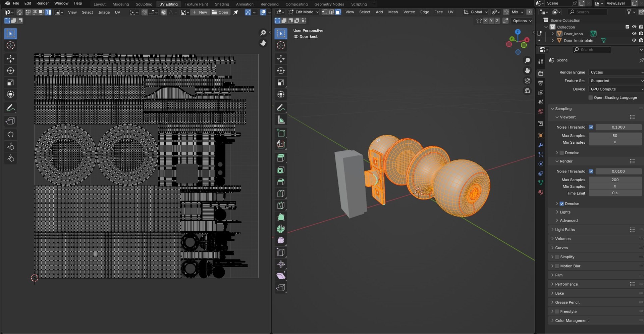Screen dimensions: 644x334
Task: Hide Door_knob in viewport
Action: pyautogui.click(x=634, y=34)
